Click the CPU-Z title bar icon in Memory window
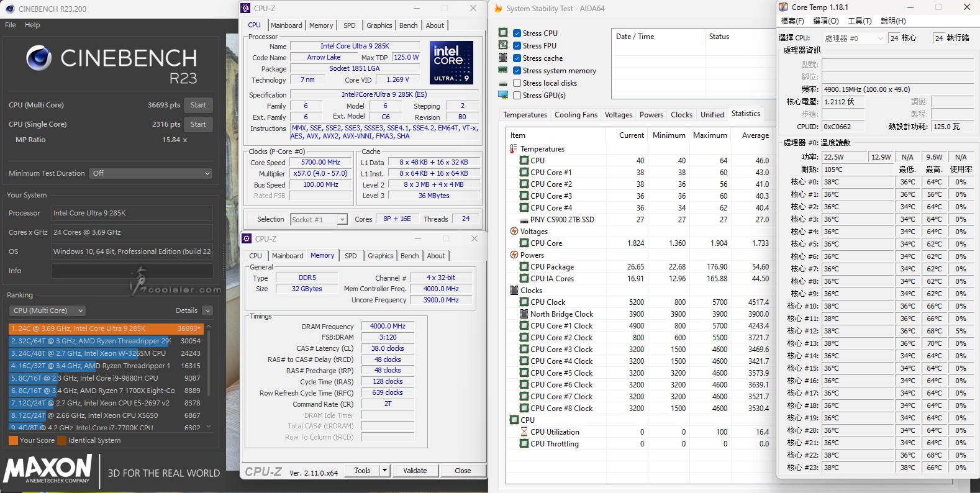Viewport: 980px width, 493px height. coord(247,238)
